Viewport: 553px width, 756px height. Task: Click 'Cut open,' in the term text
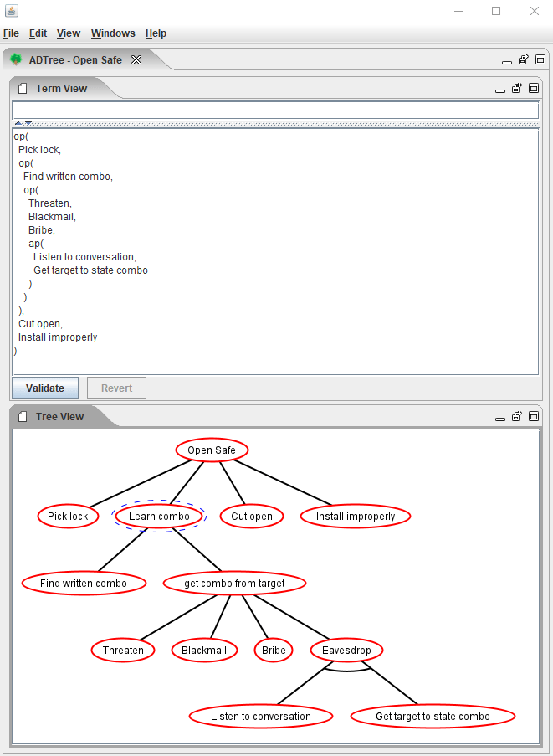point(40,324)
